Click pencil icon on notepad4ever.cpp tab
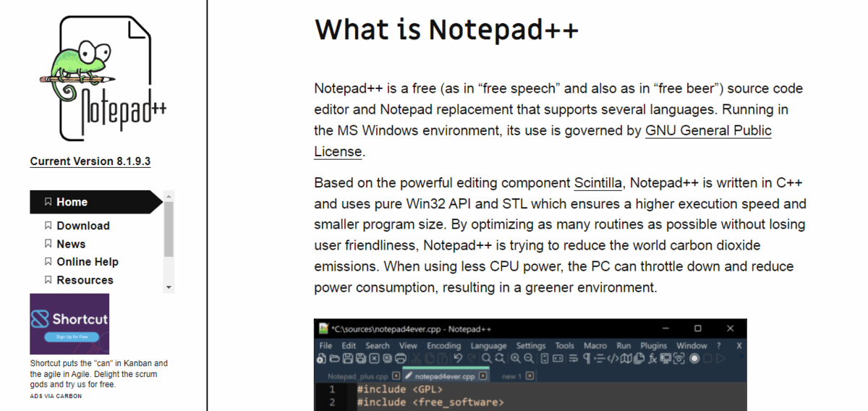The image size is (868, 411). (409, 376)
